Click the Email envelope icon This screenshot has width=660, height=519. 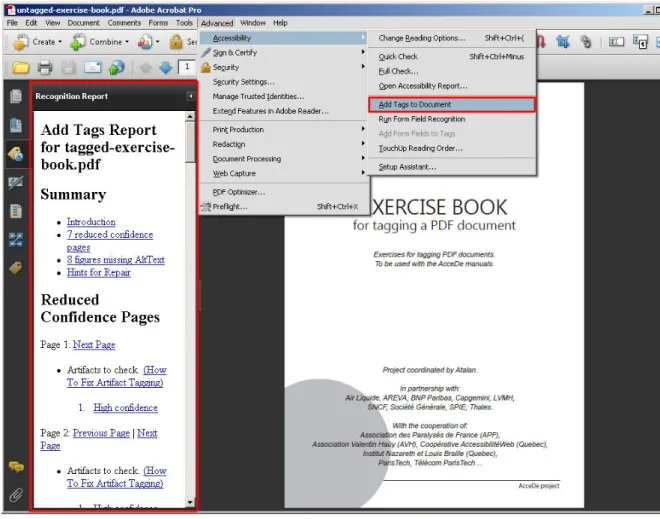point(93,67)
